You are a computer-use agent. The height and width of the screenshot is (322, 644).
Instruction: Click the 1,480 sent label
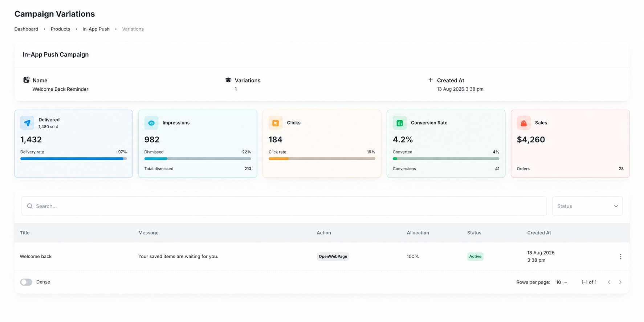pos(48,127)
